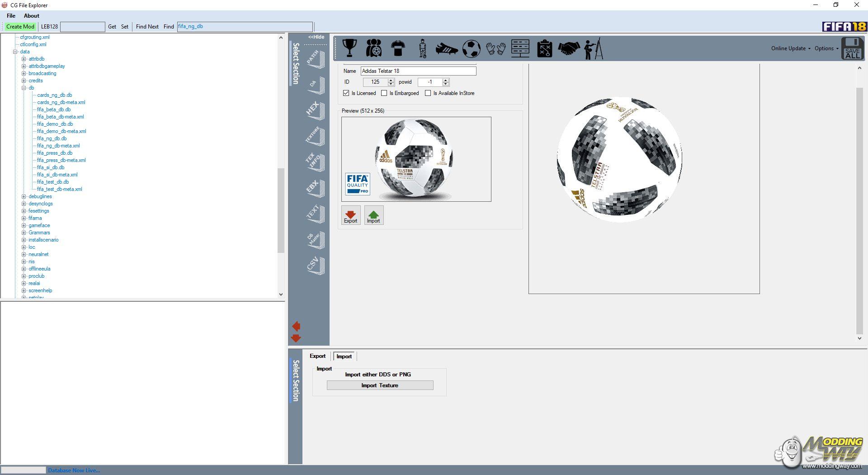Select the football boot icon

coord(446,48)
